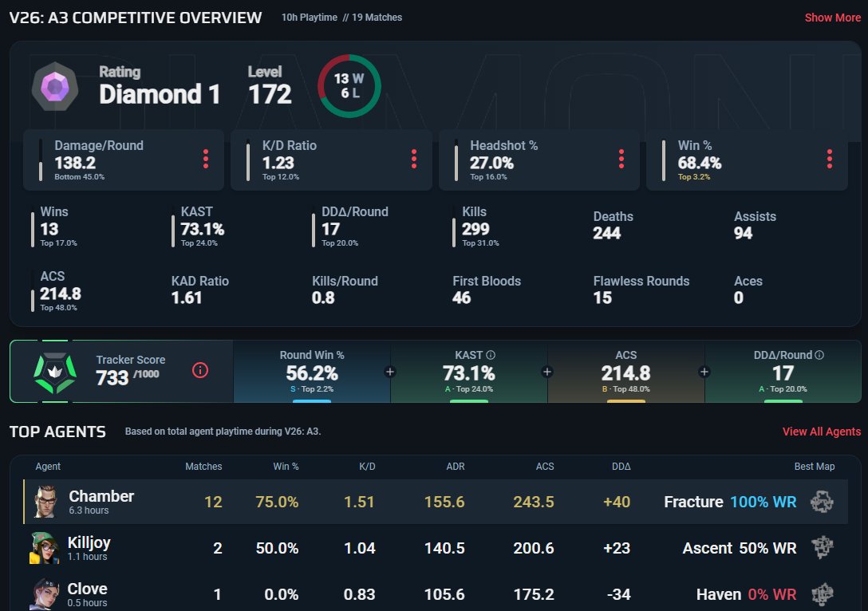Click Clove agent portrait
Image resolution: width=868 pixels, height=611 pixels.
[x=45, y=594]
